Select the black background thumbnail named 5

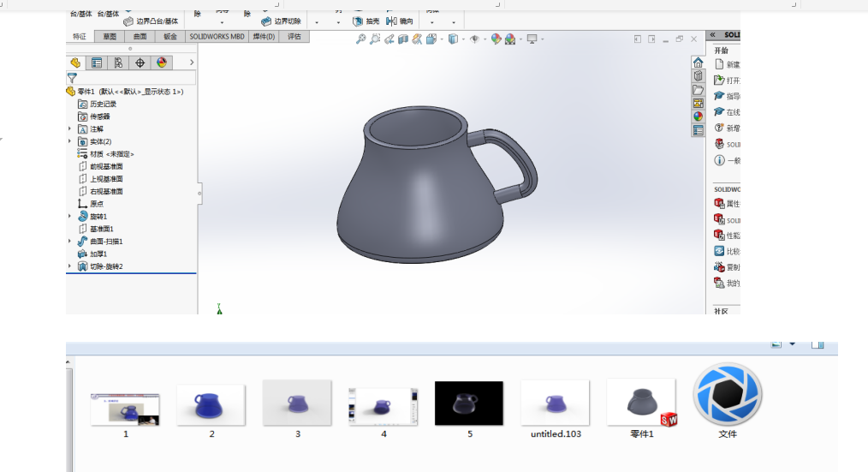click(468, 403)
